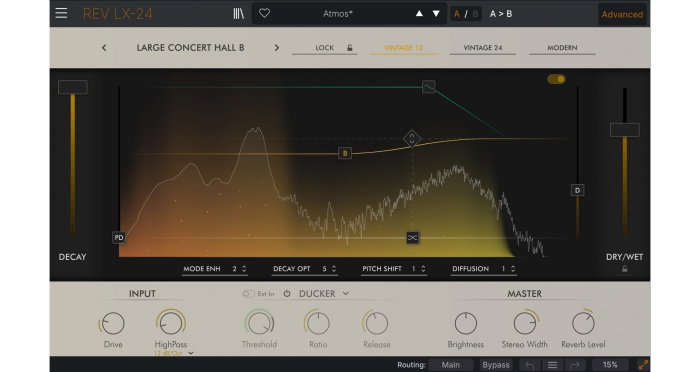Screen dimensions: 700x372
Task: Click the DRY/WET slider handle
Action: pyautogui.click(x=625, y=130)
